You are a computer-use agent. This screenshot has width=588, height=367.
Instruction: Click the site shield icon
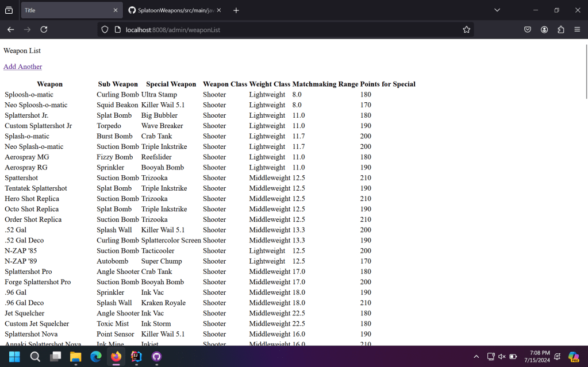pos(105,29)
